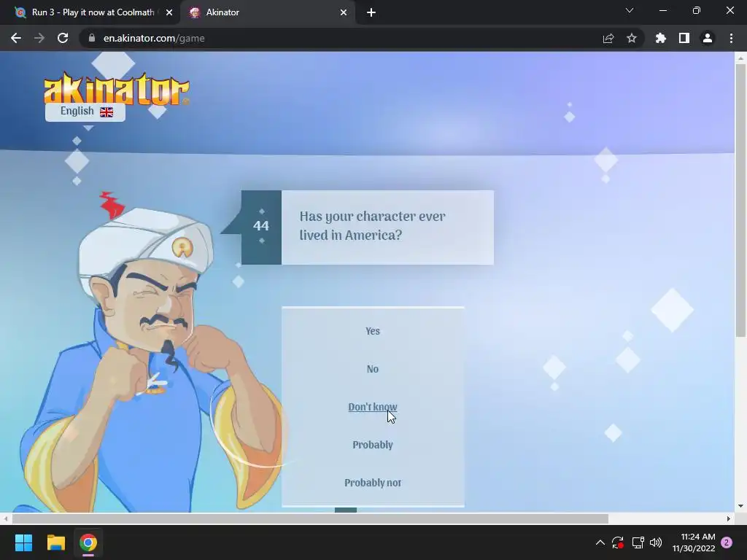Screen dimensions: 747x560
Task: Open network display tray icon
Action: [x=638, y=542]
